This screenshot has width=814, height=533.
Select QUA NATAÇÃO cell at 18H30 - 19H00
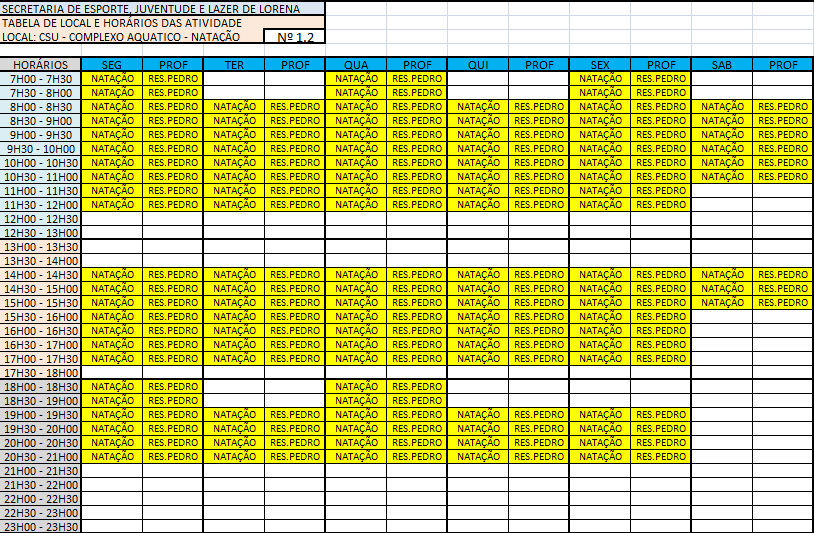click(356, 401)
